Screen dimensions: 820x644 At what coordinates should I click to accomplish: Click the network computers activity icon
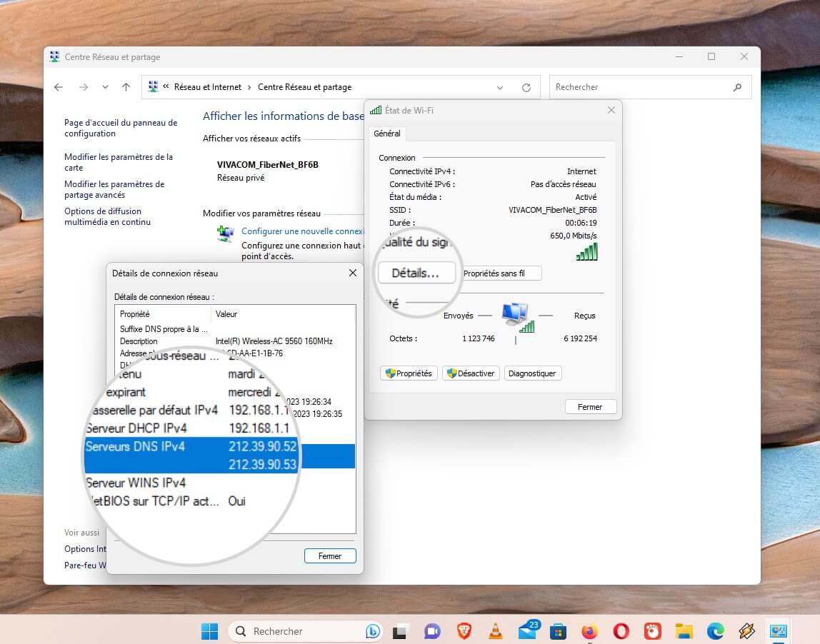518,317
